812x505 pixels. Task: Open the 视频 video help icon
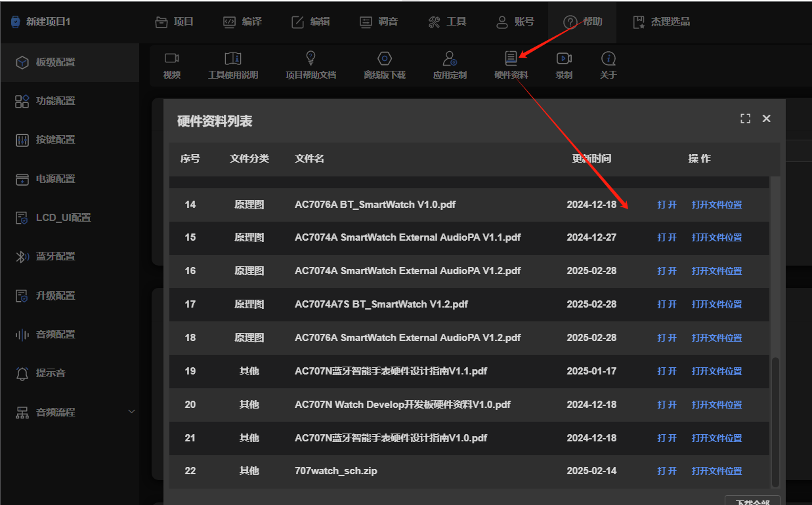pyautogui.click(x=171, y=58)
